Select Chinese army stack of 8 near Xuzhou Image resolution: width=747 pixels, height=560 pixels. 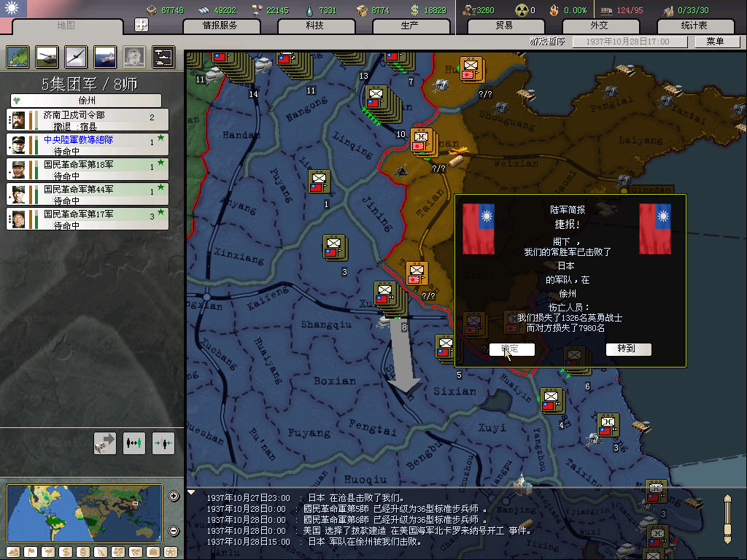[x=391, y=298]
